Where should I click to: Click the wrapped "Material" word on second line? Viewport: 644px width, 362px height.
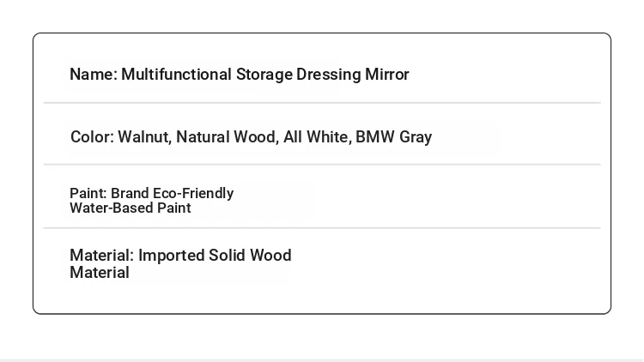pos(100,273)
